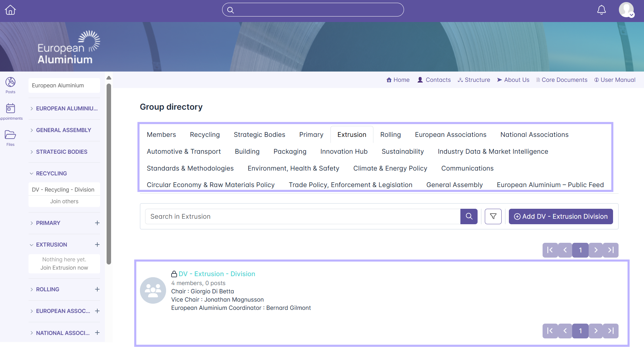The width and height of the screenshot is (644, 347).
Task: Click the plus icon next to PRIMARY
Action: [97, 223]
